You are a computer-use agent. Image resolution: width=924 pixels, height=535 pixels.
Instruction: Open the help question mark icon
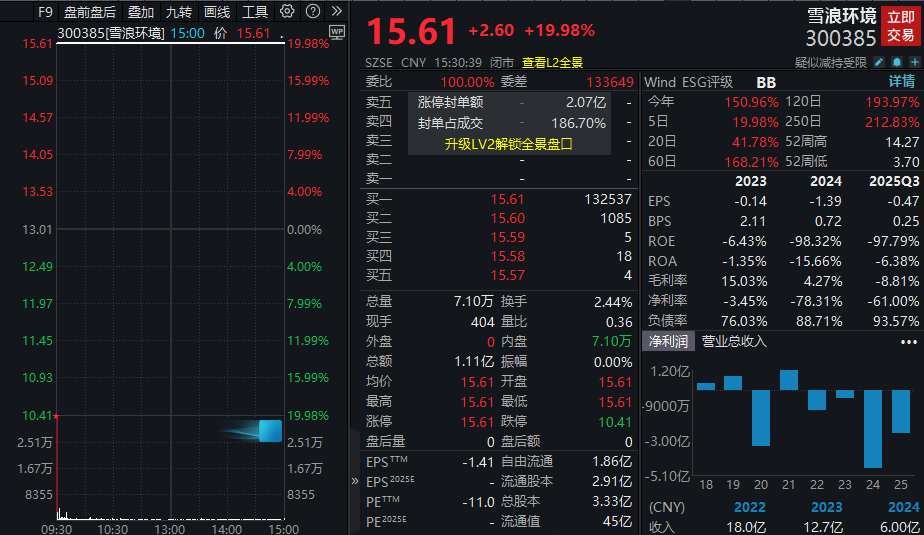(314, 11)
